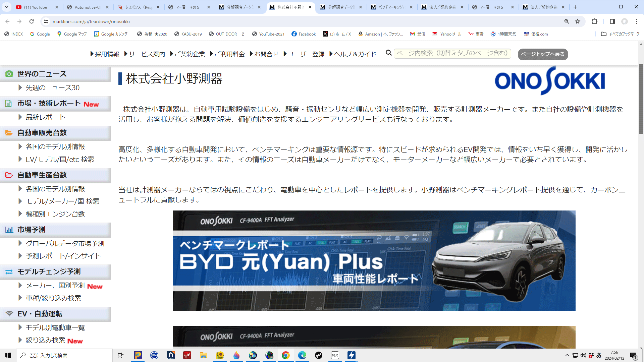Click the page vertical scrollbar thumb
The width and height of the screenshot is (644, 362).
[641, 99]
